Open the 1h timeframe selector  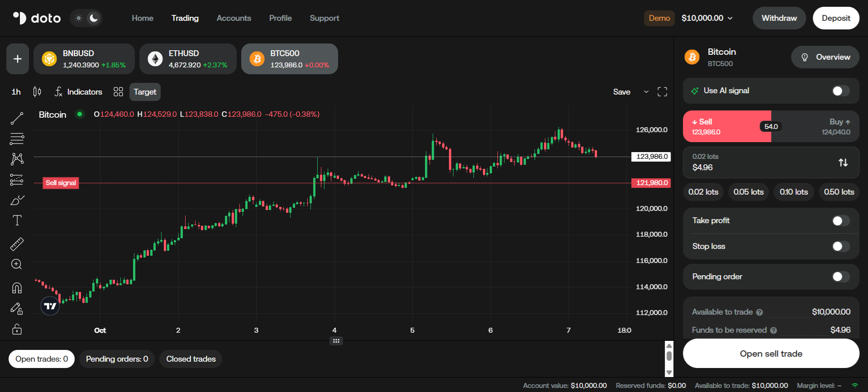(16, 92)
